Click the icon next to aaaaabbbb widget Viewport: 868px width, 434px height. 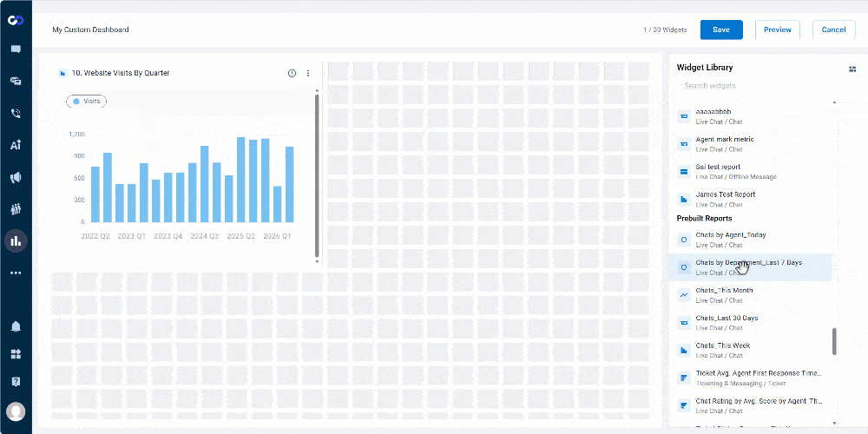684,116
